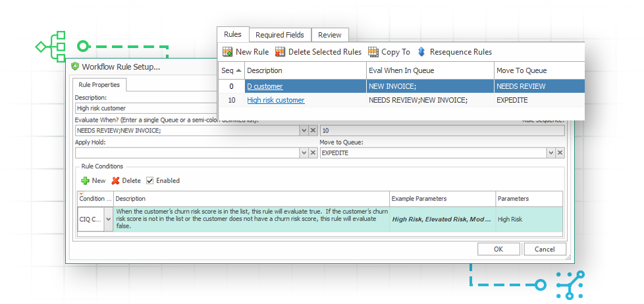
Task: Click the Delete condition label
Action: pos(132,180)
